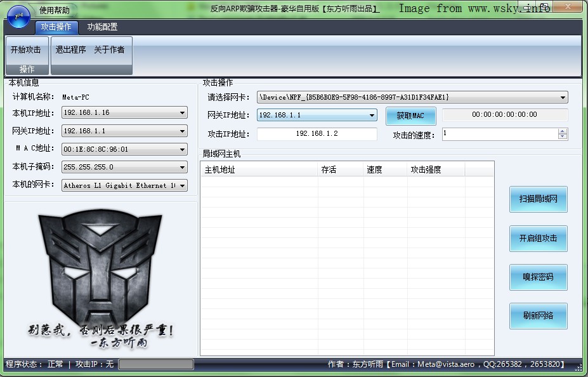The height and width of the screenshot is (377, 588).
Task: Open the 使用帮助 help menu
Action: pos(55,10)
